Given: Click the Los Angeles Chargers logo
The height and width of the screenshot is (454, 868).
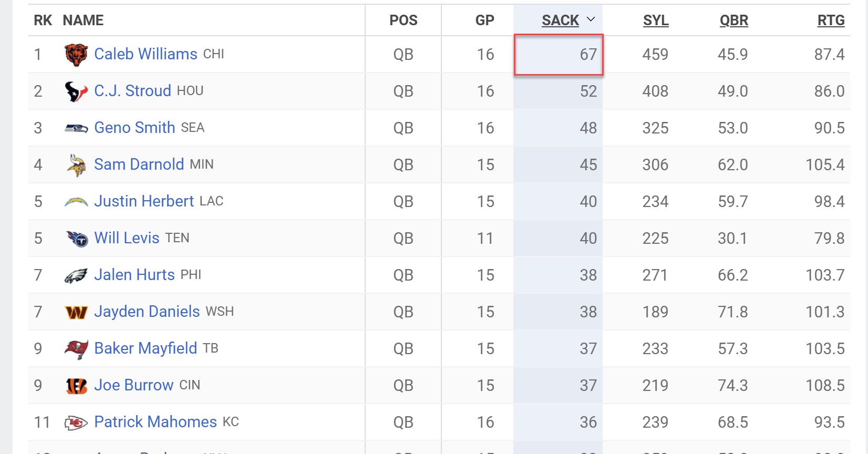Looking at the screenshot, I should pos(76,202).
